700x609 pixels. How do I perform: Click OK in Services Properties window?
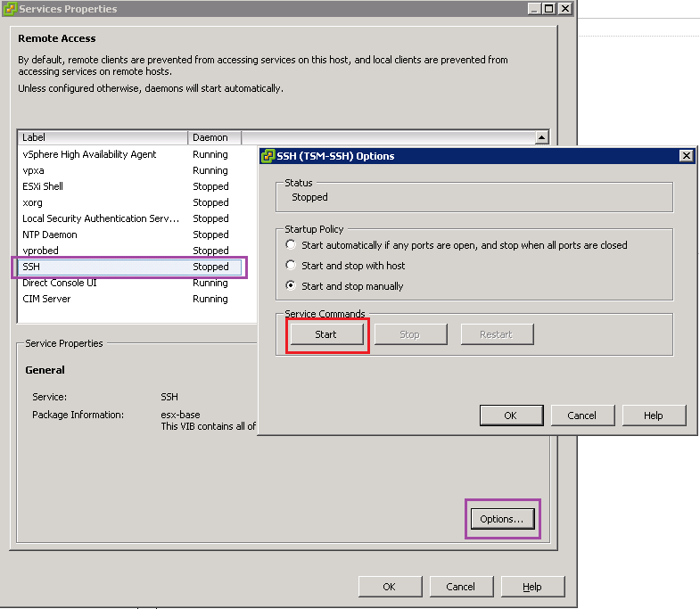[x=391, y=587]
